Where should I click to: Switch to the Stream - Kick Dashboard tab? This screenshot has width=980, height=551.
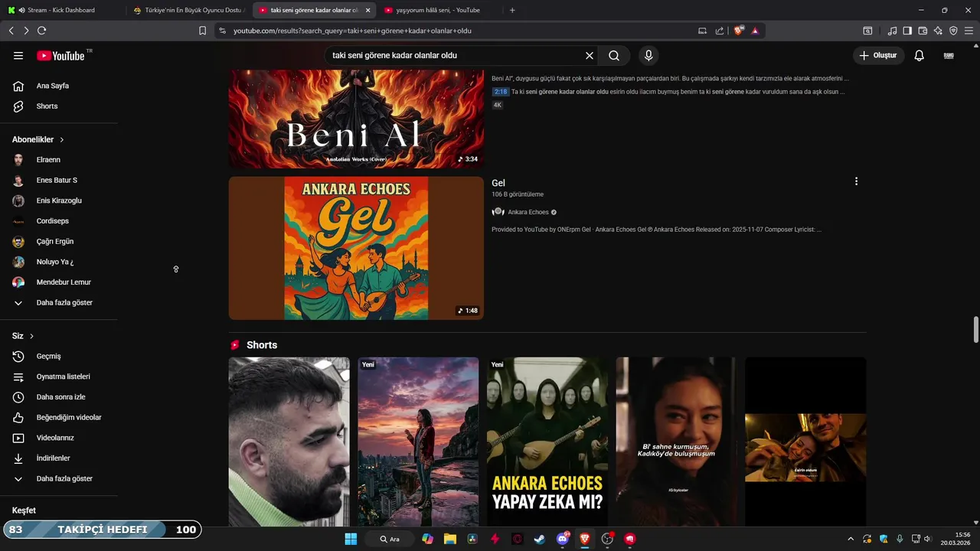click(x=61, y=10)
